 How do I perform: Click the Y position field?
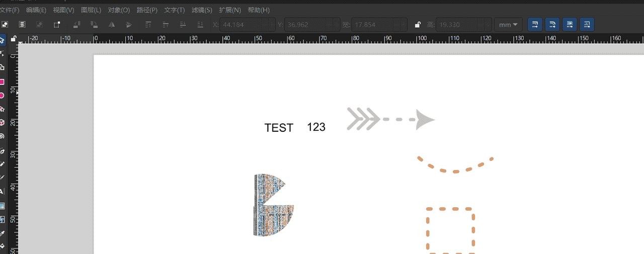pyautogui.click(x=312, y=25)
